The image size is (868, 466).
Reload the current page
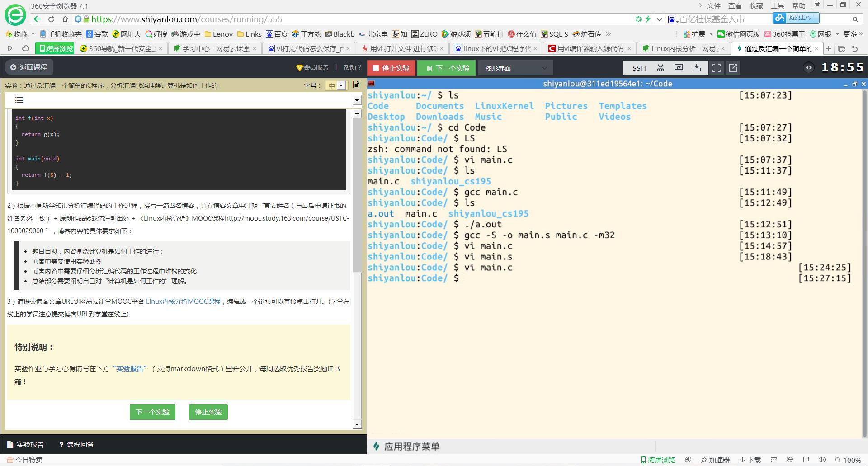point(51,19)
